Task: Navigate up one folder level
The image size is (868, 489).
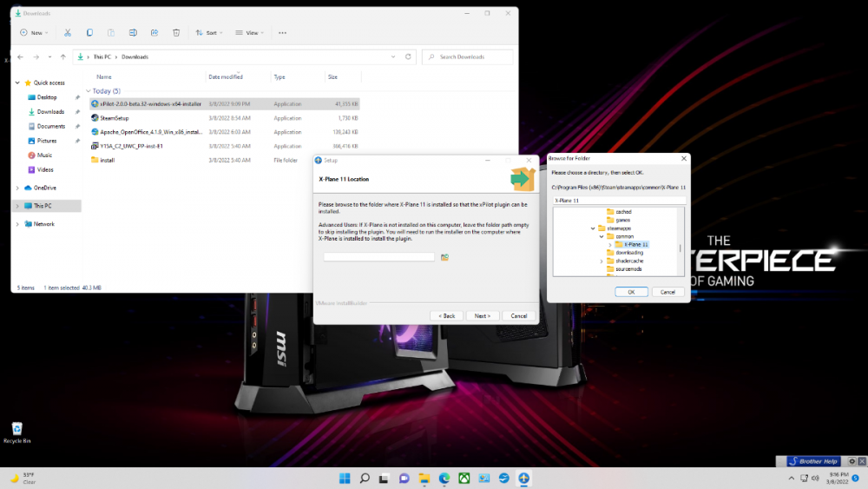Action: (x=63, y=56)
